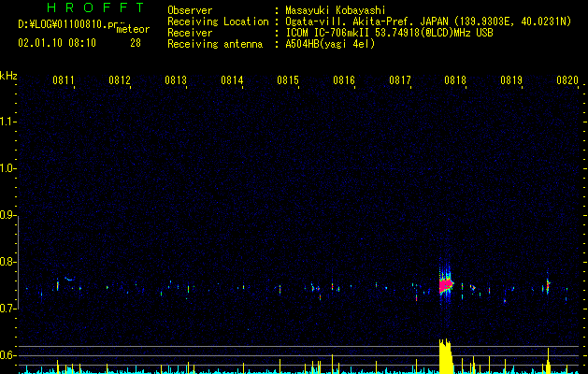
Task: Click the 0.6 kHz axis label
Action: tap(7, 355)
